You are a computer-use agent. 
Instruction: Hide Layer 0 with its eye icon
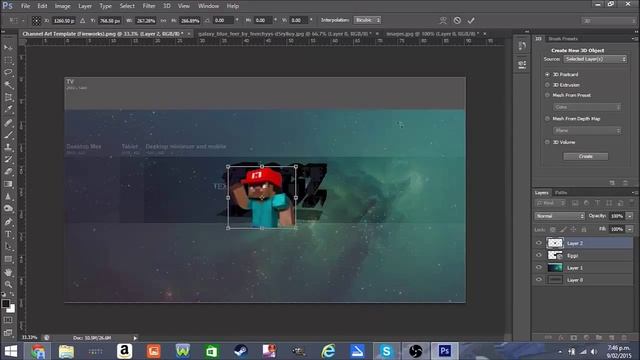click(539, 280)
